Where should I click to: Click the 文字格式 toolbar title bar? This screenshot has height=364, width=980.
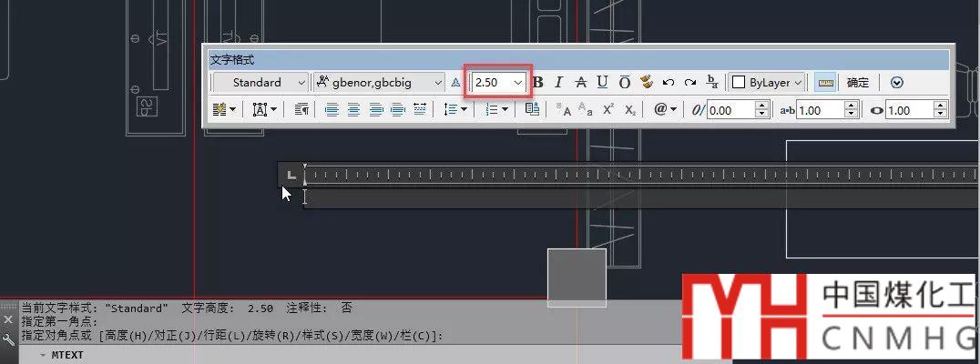pyautogui.click(x=578, y=60)
